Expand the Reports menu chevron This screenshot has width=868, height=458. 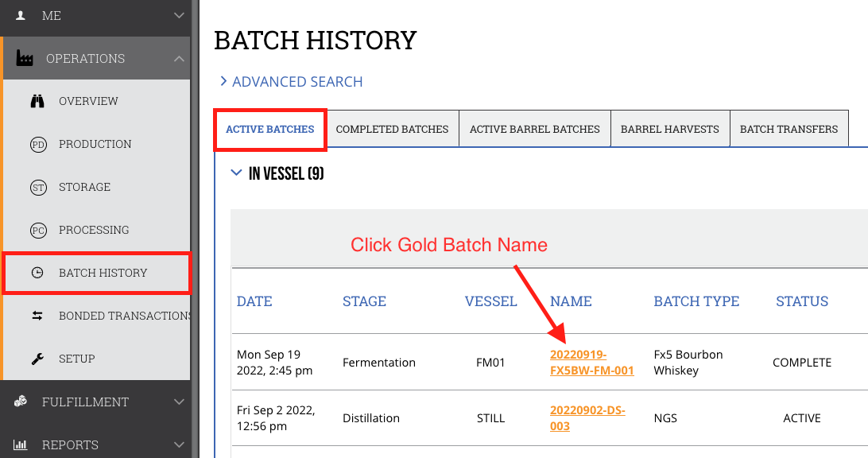click(179, 444)
